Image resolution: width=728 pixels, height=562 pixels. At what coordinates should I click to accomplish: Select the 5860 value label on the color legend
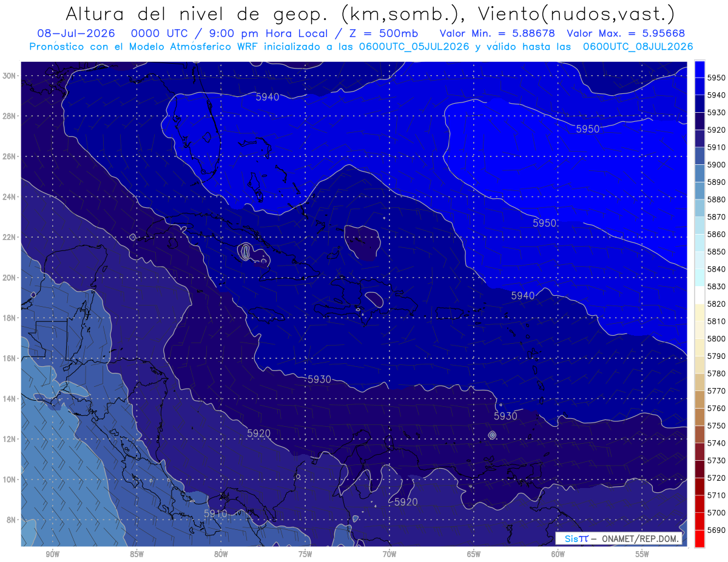click(716, 234)
